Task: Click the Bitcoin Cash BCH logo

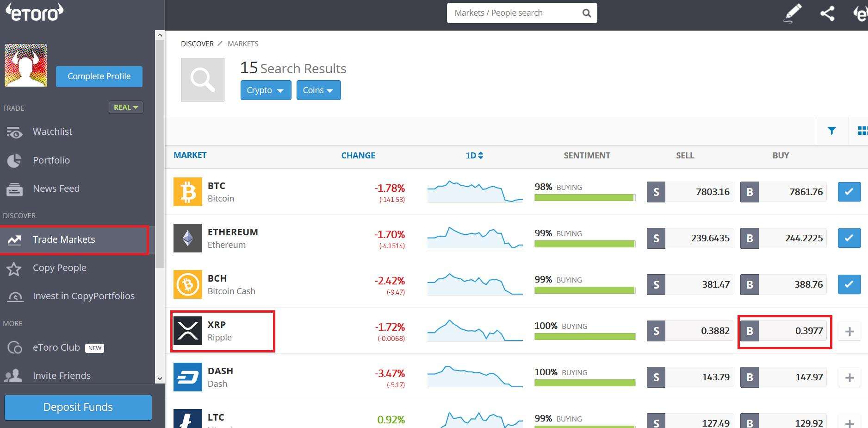Action: (x=188, y=284)
